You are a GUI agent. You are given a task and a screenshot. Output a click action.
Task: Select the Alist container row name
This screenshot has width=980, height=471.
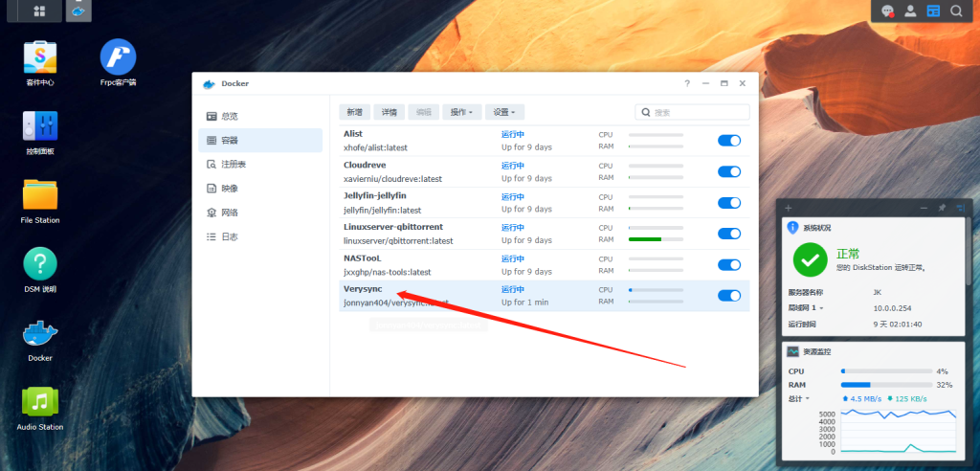tap(353, 134)
